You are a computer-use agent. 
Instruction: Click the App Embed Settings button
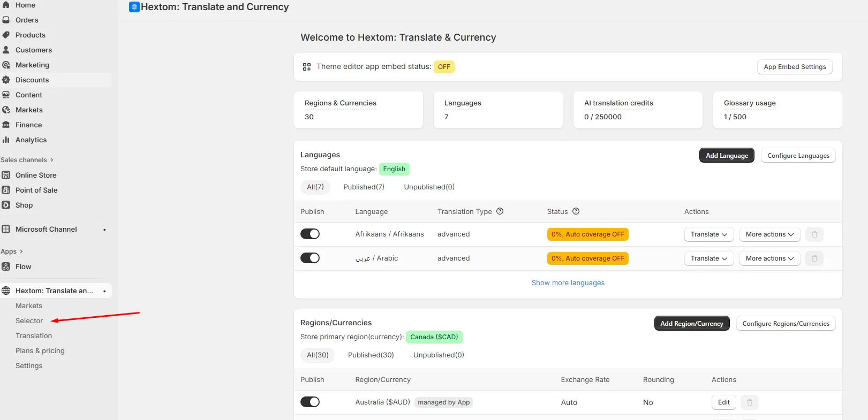(x=795, y=67)
